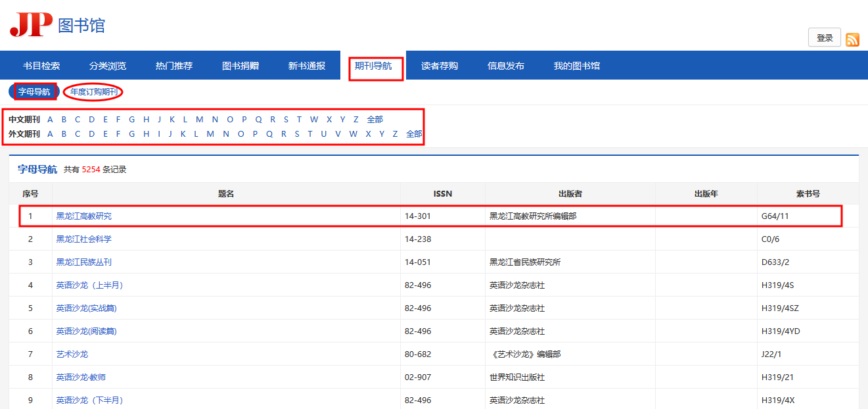
Task: Click publisher 《艺术沙龙》编辑部
Action: 525,354
